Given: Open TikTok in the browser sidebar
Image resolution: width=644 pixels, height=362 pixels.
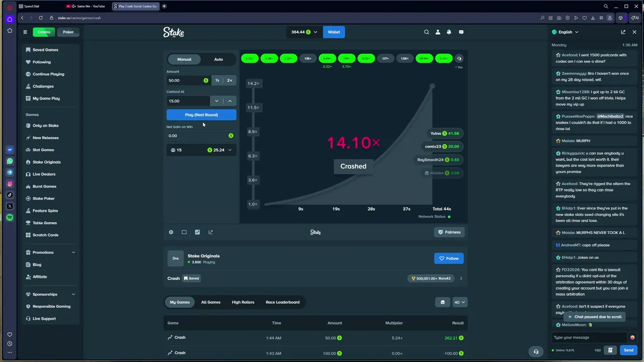Looking at the screenshot, I should pyautogui.click(x=10, y=195).
